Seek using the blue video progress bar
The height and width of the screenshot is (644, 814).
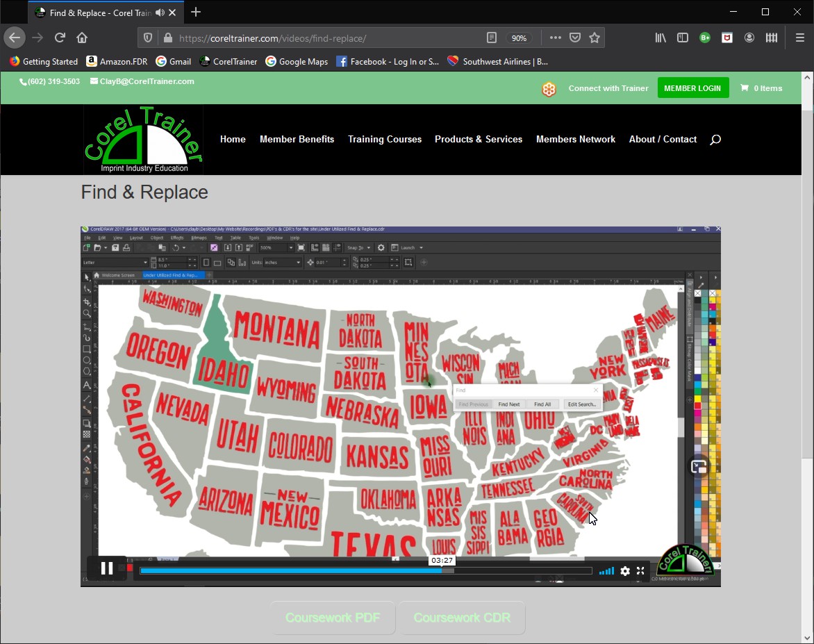pos(366,571)
